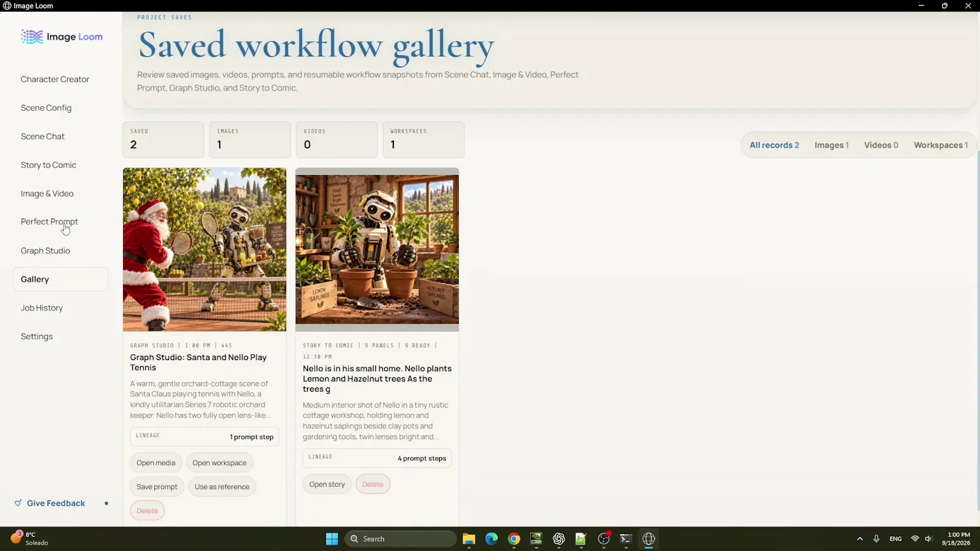
Task: Launch Microsoft Edge from the taskbar
Action: pos(491,539)
